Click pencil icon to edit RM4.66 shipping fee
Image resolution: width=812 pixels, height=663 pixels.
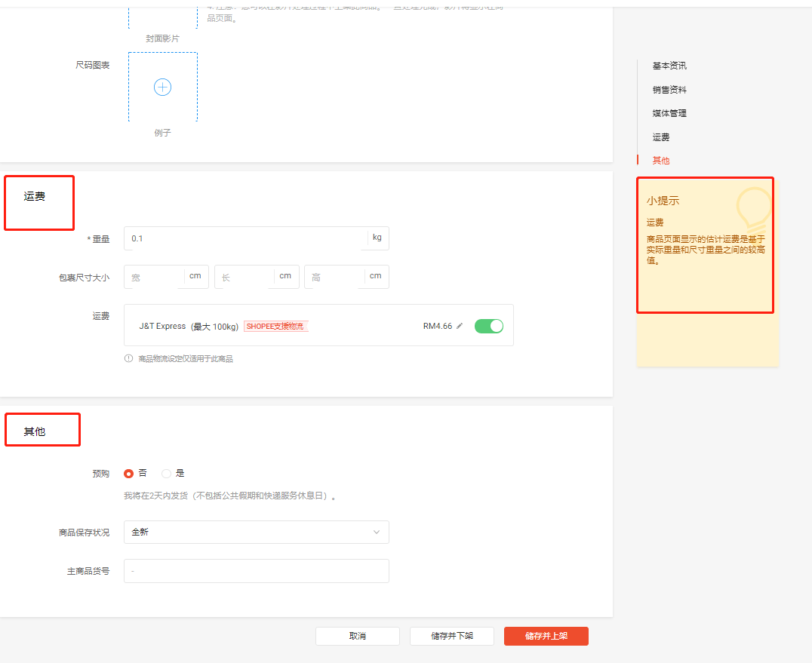coord(459,325)
